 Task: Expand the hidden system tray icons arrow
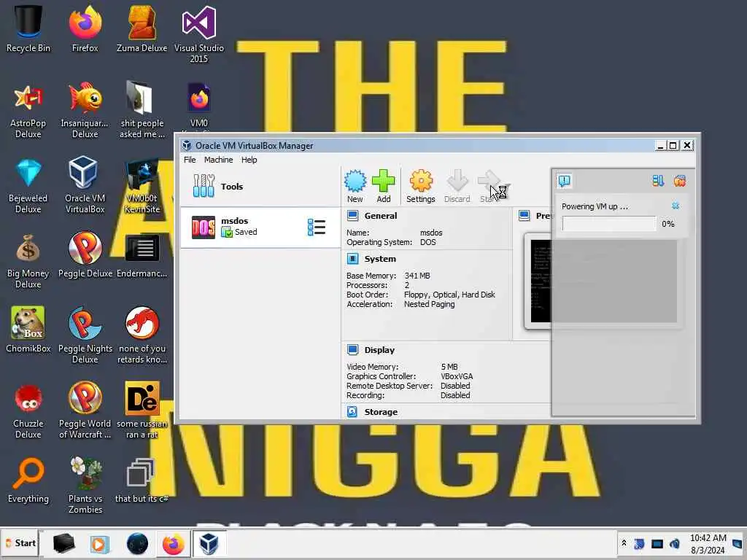pos(624,542)
